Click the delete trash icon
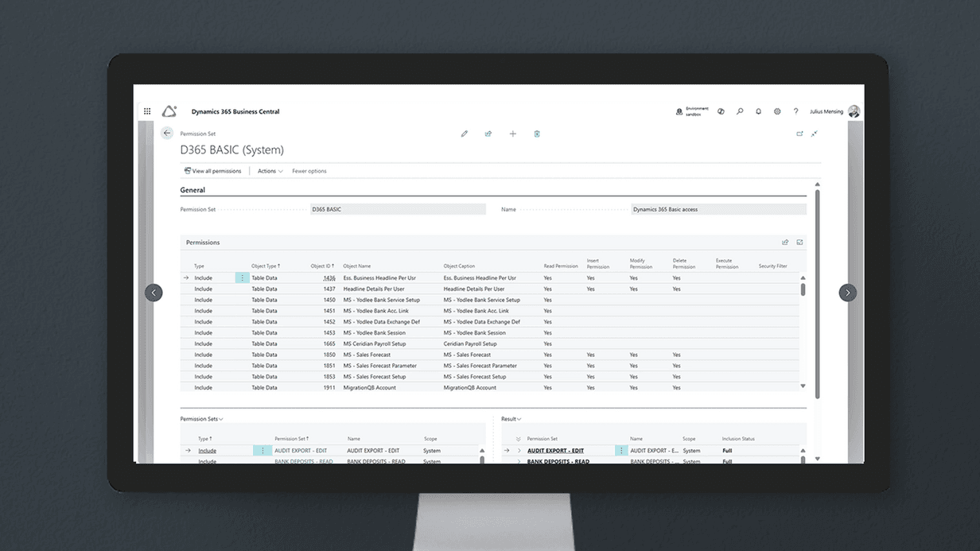980x551 pixels. 537,134
